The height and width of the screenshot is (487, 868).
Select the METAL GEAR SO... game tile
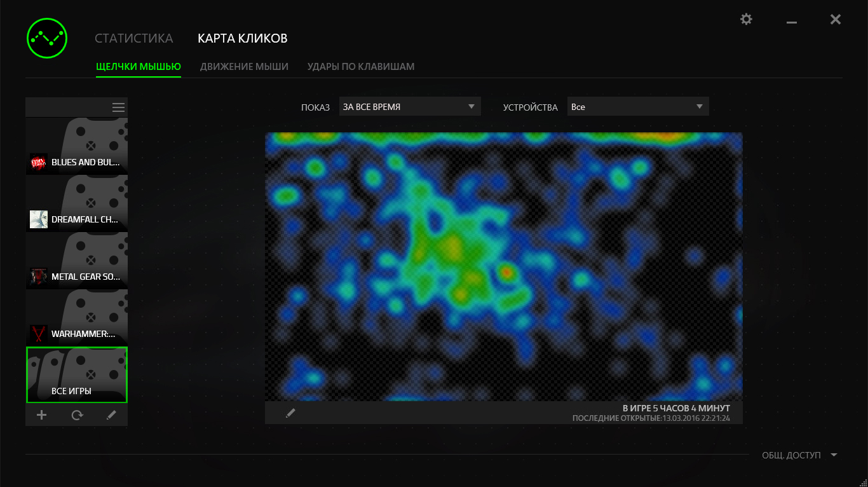(77, 261)
